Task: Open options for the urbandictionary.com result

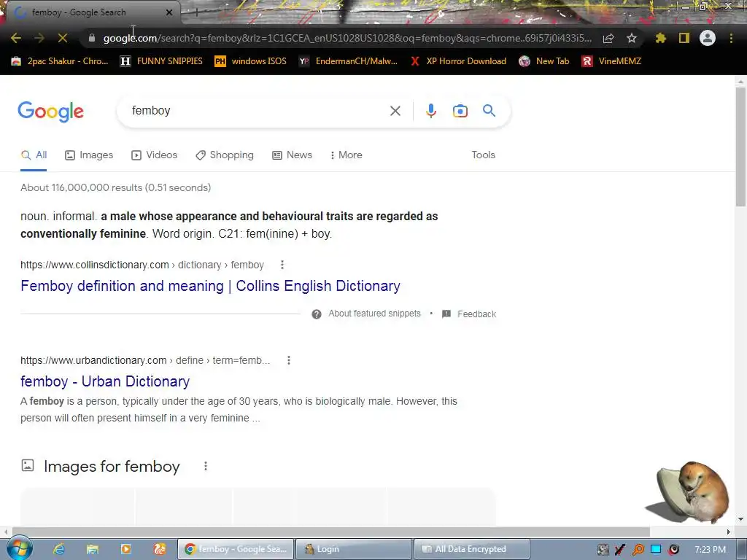Action: pyautogui.click(x=288, y=360)
